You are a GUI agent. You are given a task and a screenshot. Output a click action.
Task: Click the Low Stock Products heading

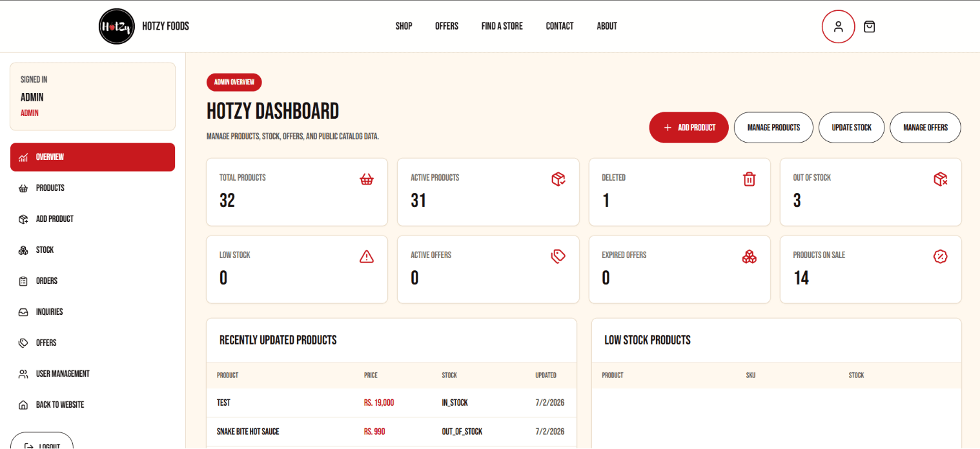click(648, 340)
